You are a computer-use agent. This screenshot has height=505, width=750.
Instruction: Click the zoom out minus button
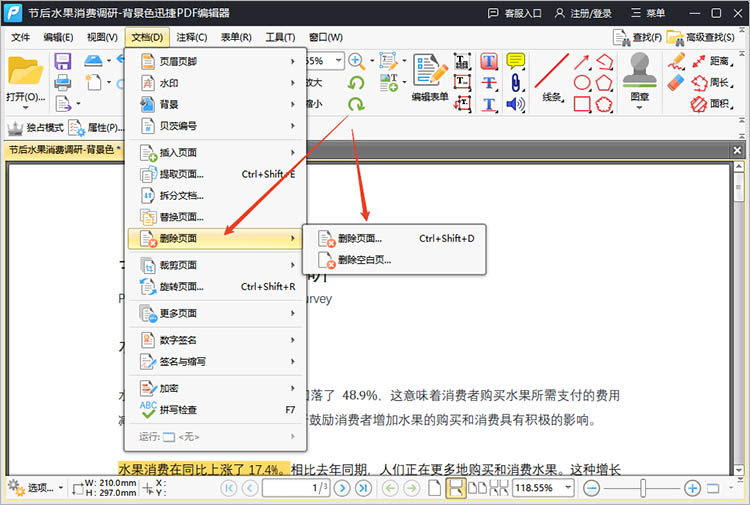pos(592,488)
